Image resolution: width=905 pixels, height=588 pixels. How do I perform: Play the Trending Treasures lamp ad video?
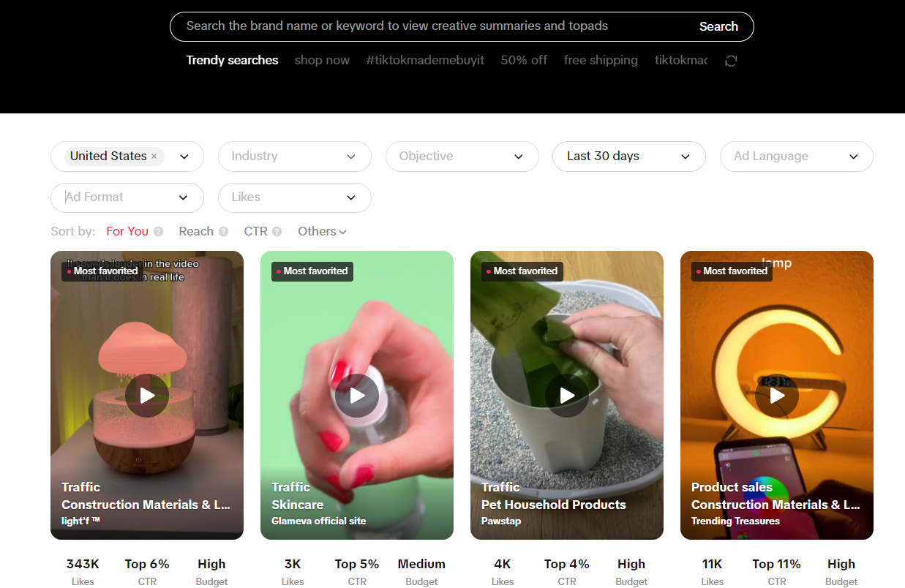coord(777,396)
